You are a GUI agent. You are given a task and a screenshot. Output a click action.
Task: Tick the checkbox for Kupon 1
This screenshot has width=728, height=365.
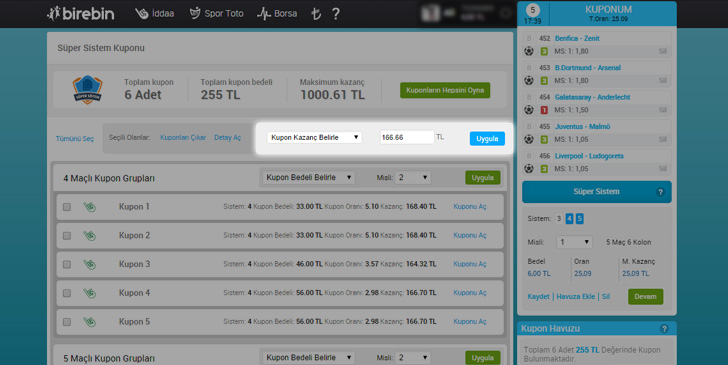click(67, 207)
